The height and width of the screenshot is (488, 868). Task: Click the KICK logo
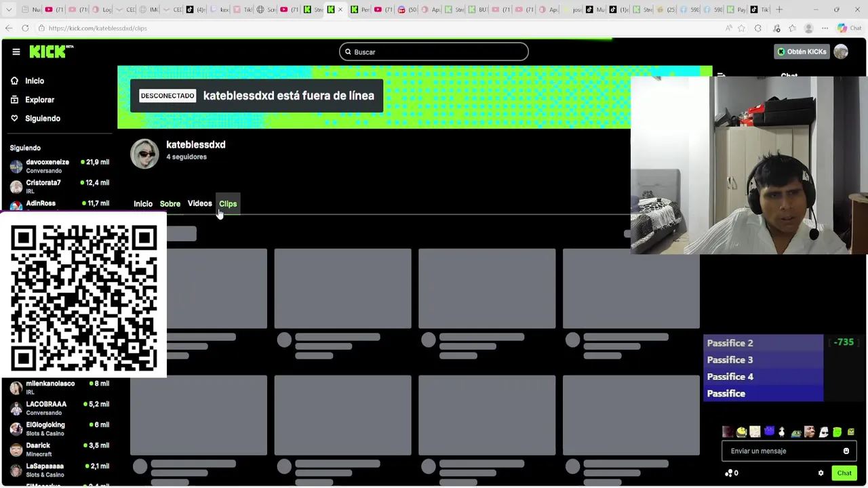[x=51, y=52]
